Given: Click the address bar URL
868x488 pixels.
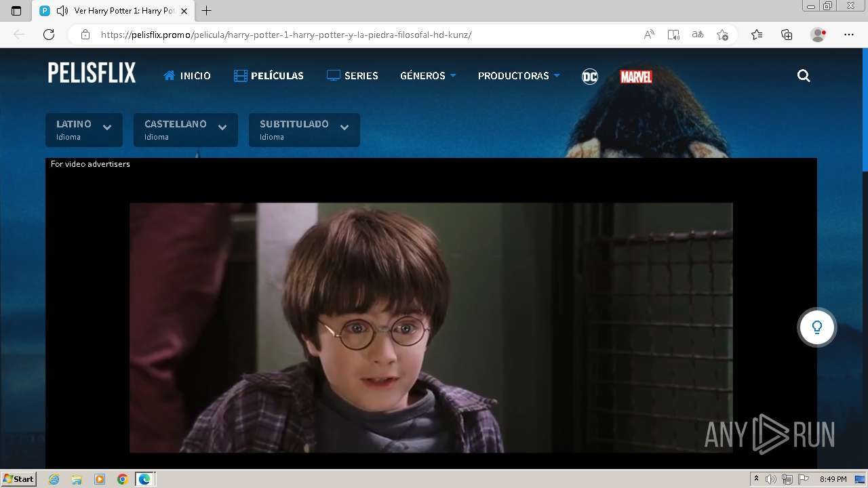Looking at the screenshot, I should 286,35.
